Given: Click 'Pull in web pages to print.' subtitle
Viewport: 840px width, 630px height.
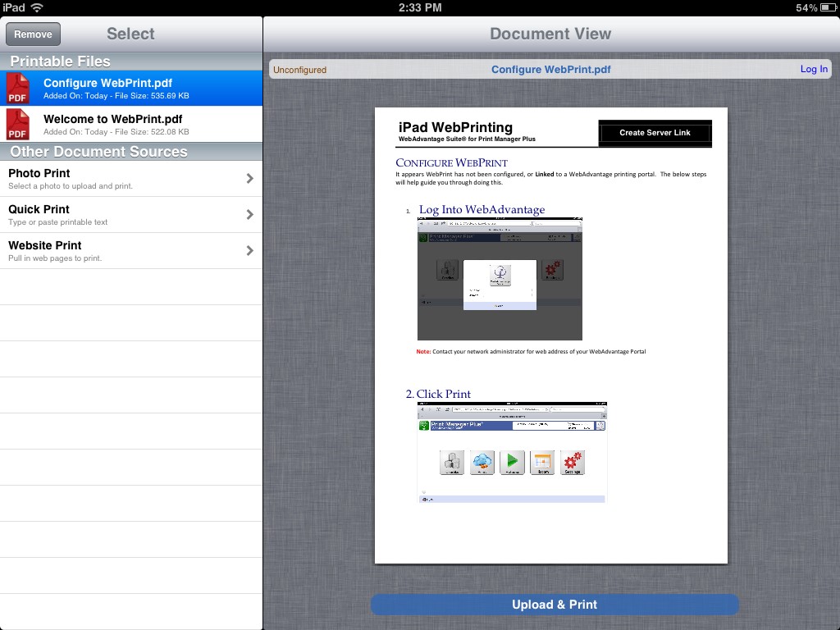Looking at the screenshot, I should [x=55, y=258].
